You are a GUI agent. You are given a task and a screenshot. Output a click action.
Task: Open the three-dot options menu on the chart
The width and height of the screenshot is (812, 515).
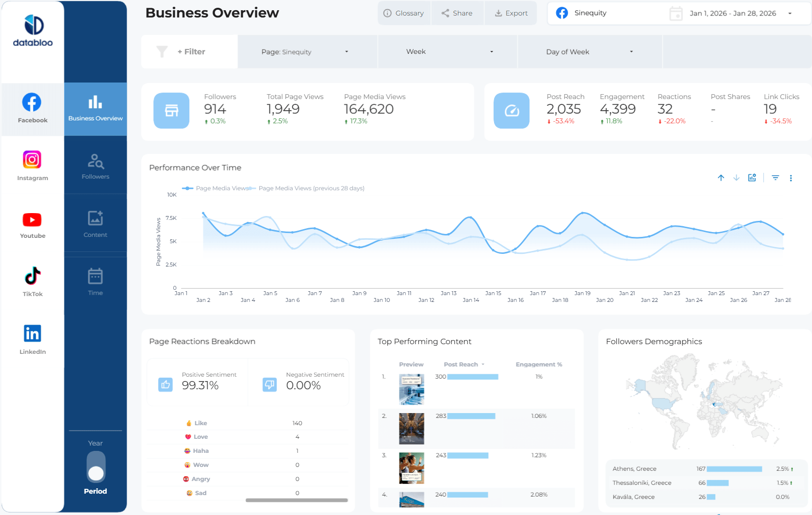pos(791,178)
